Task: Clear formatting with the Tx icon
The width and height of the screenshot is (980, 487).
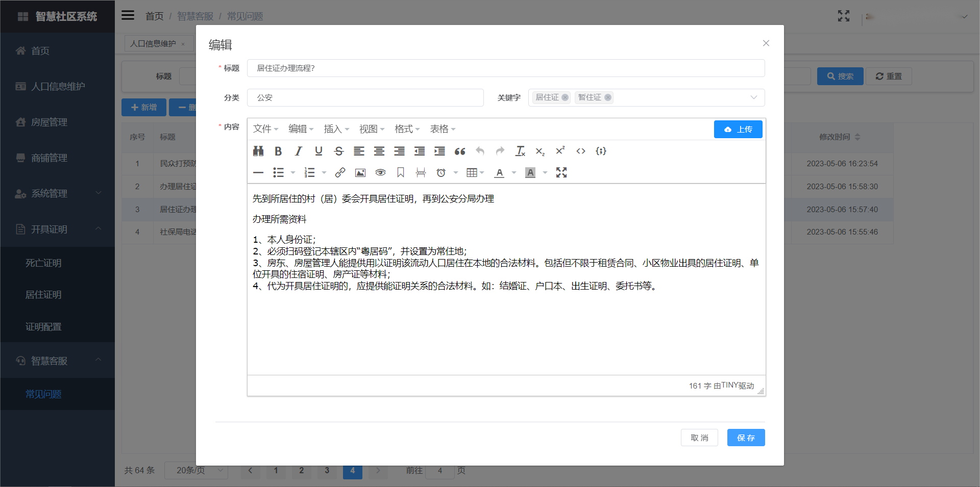Action: pos(520,151)
